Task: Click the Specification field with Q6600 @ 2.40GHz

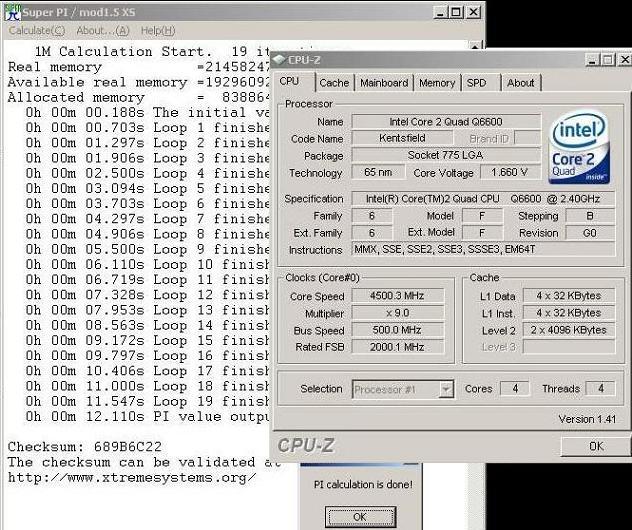Action: click(483, 199)
